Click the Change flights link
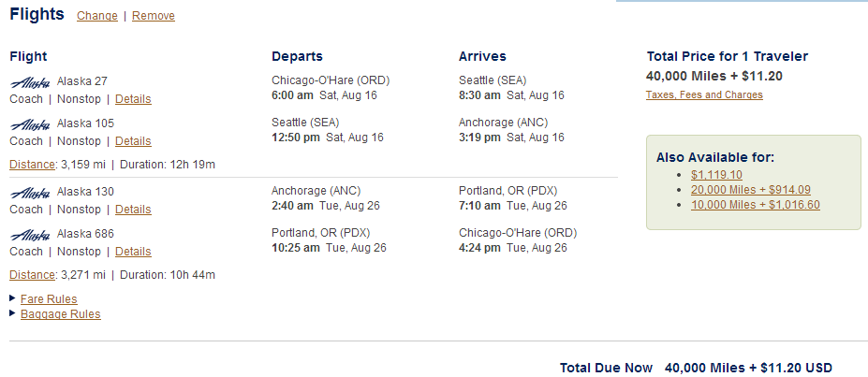868x377 pixels. click(x=97, y=16)
